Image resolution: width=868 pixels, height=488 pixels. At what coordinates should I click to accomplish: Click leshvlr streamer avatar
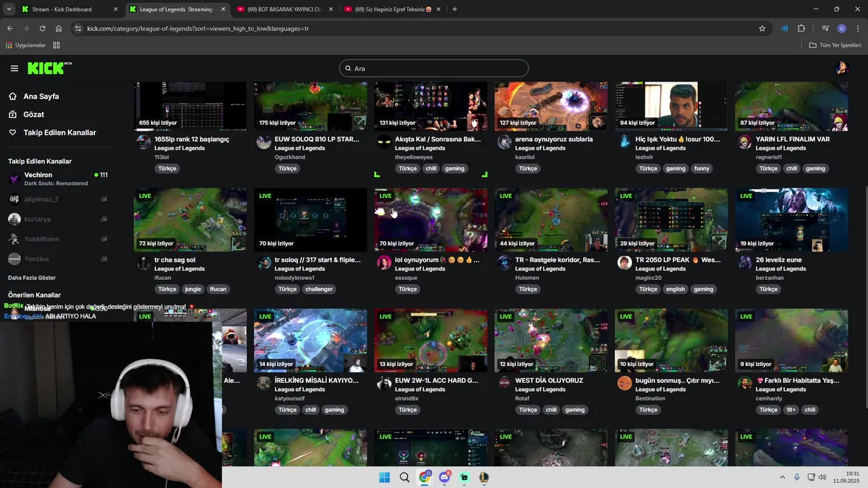(x=625, y=142)
